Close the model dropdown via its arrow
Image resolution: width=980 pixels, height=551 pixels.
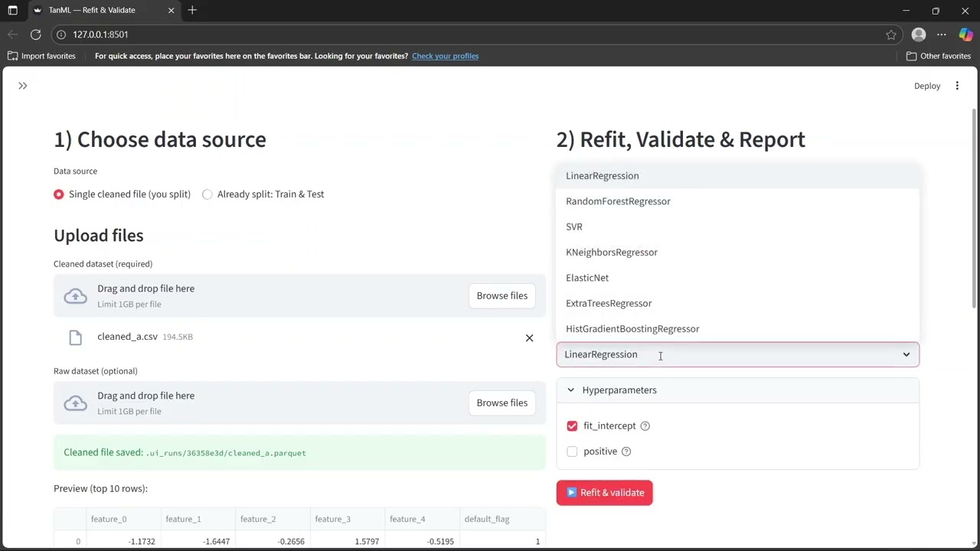click(x=906, y=354)
